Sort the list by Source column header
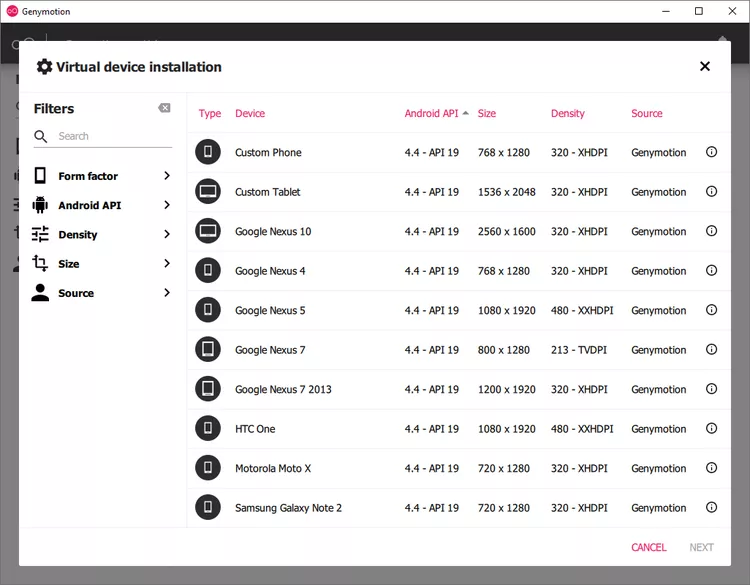This screenshot has width=750, height=585. 646,113
